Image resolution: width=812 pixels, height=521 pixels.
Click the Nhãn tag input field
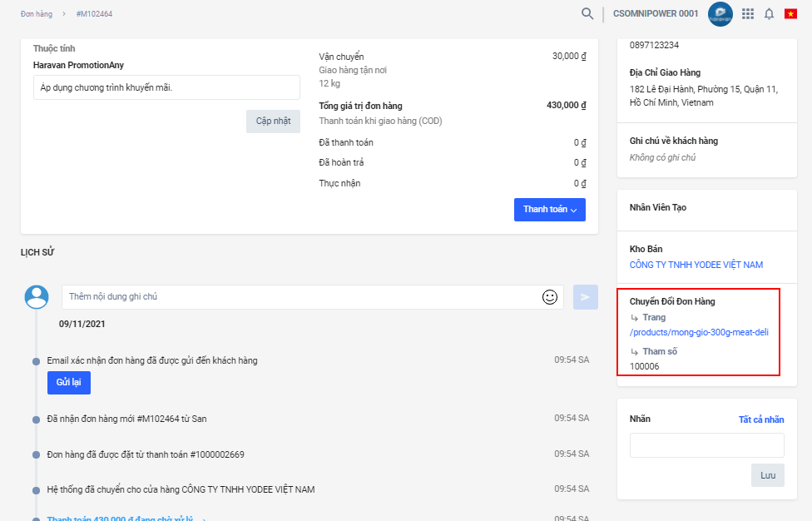coord(706,445)
